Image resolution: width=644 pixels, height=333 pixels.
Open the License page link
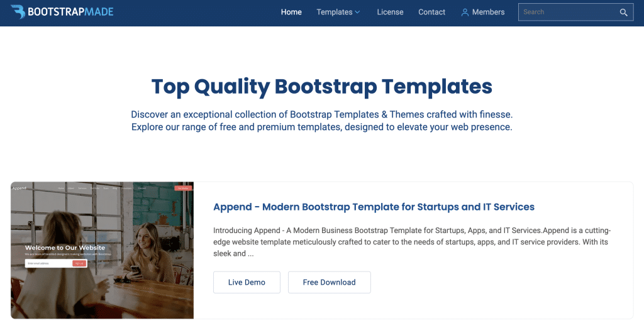coord(390,12)
